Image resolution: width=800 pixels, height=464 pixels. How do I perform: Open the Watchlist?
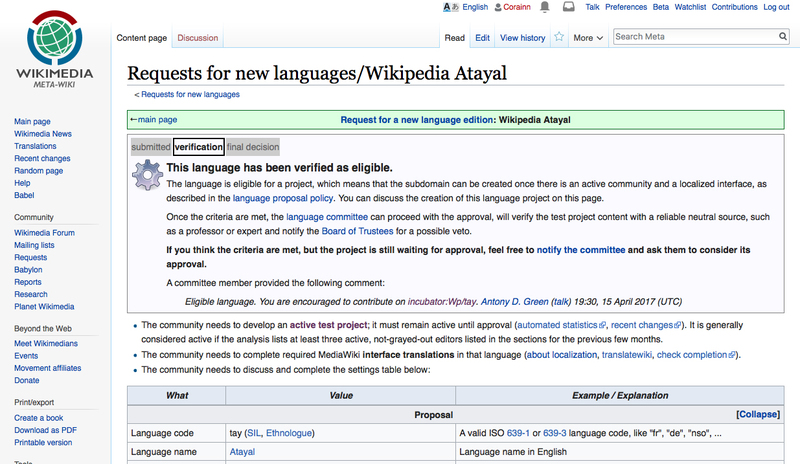pos(690,7)
